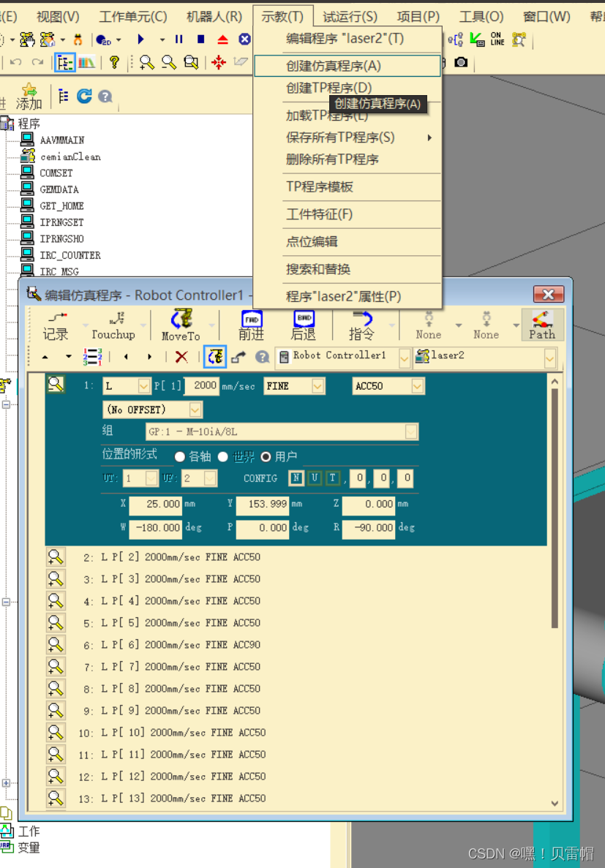This screenshot has width=605, height=868.
Task: Click the next arrow in editor toolbar
Action: pos(149,357)
